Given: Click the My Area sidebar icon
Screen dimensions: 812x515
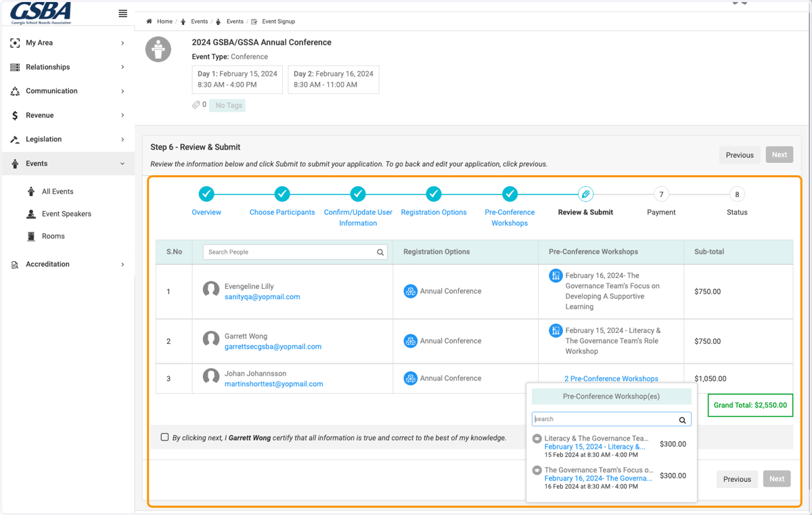Looking at the screenshot, I should tap(15, 43).
